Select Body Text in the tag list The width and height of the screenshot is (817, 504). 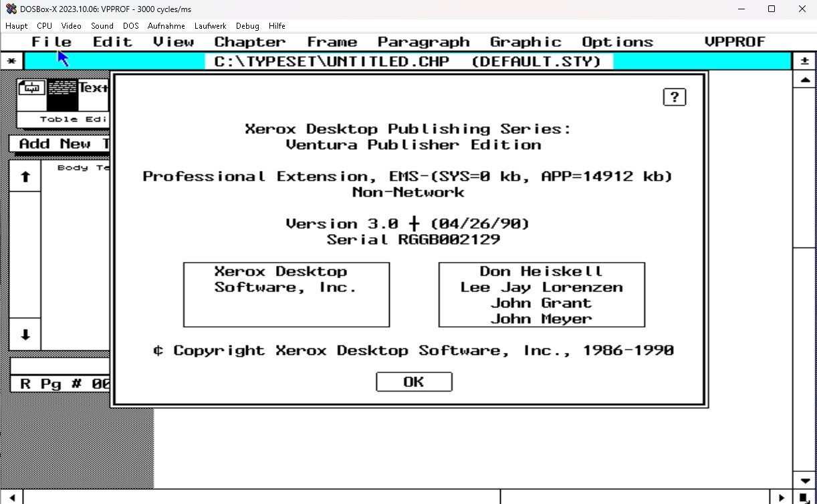[82, 168]
